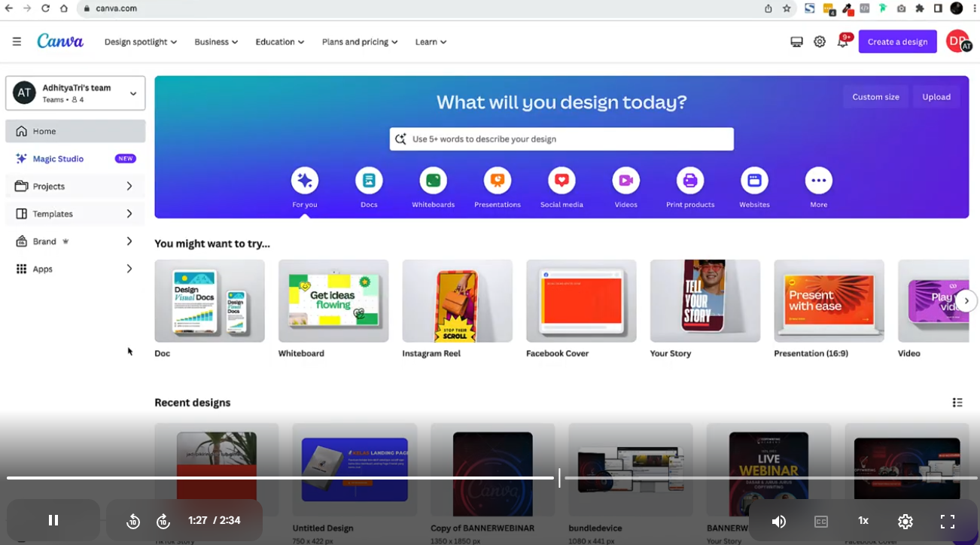This screenshot has height=545, width=980.
Task: Open the Doc design thumbnail
Action: 209,301
